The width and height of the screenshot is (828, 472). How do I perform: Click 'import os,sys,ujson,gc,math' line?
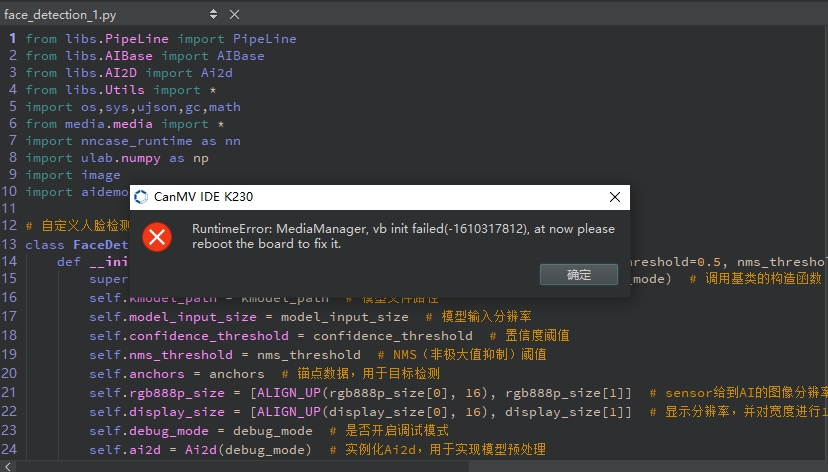coord(133,107)
